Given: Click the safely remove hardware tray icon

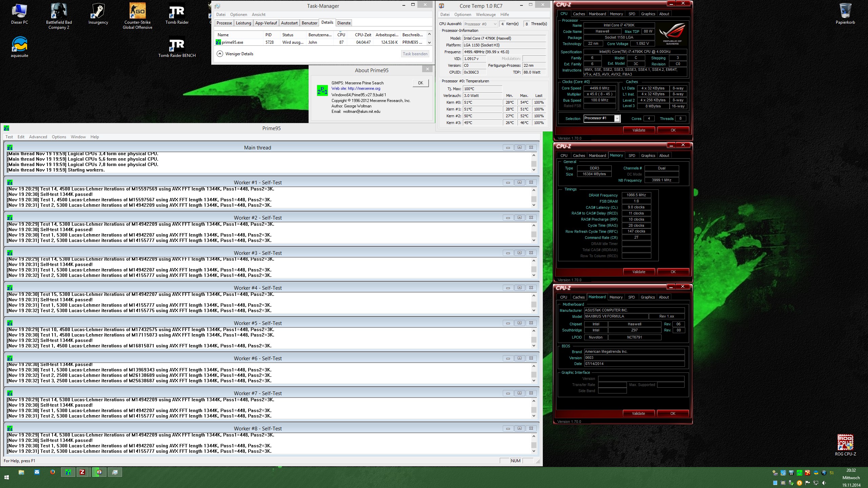Looking at the screenshot, I should [791, 483].
